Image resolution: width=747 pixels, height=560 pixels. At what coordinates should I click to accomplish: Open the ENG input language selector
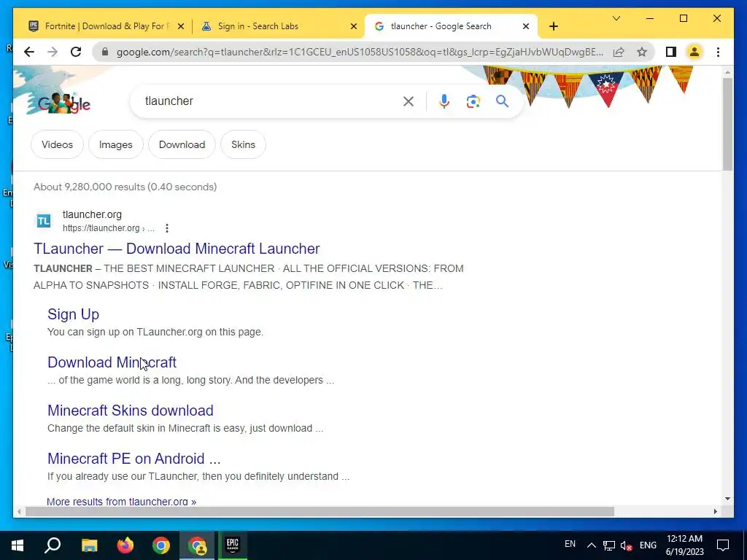[x=648, y=545]
